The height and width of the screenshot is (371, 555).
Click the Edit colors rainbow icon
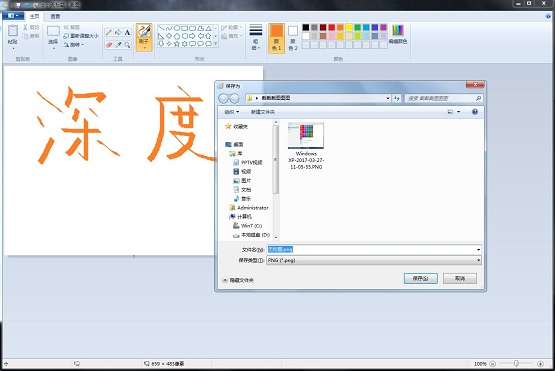398,30
